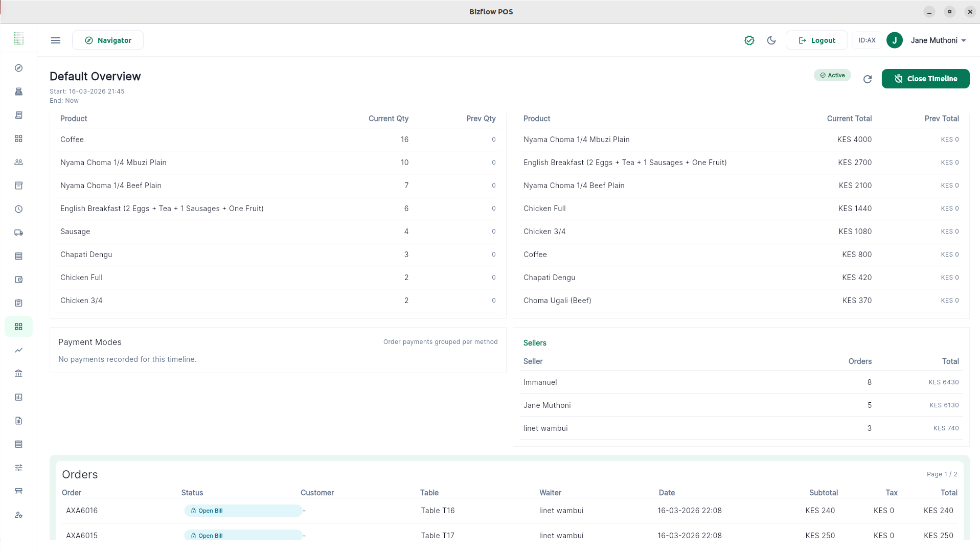
Task: Open the bank building sidebar icon
Action: [x=19, y=374]
